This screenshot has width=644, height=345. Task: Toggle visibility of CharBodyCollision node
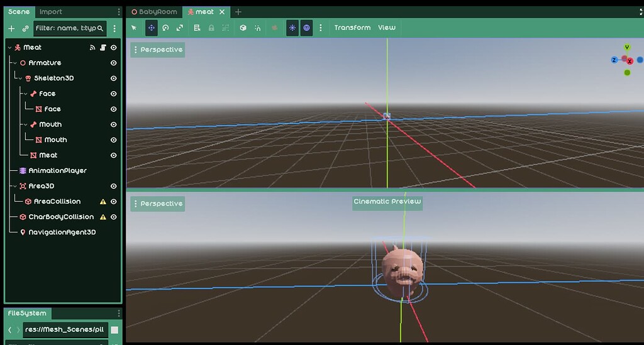[x=114, y=217]
